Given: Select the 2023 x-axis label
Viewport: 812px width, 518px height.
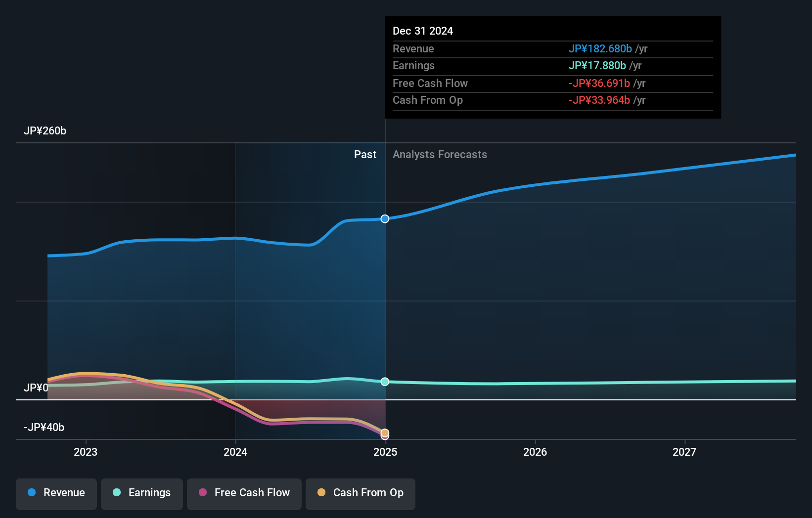Looking at the screenshot, I should pos(86,452).
